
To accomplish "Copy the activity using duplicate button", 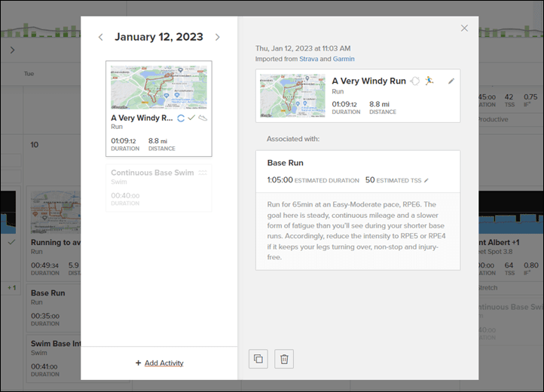I will coord(258,359).
